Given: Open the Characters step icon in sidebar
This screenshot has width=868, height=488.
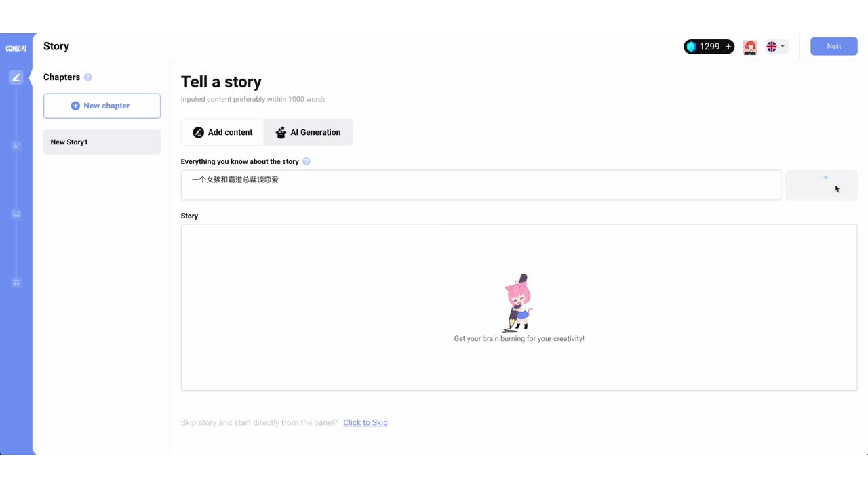Looking at the screenshot, I should (16, 146).
